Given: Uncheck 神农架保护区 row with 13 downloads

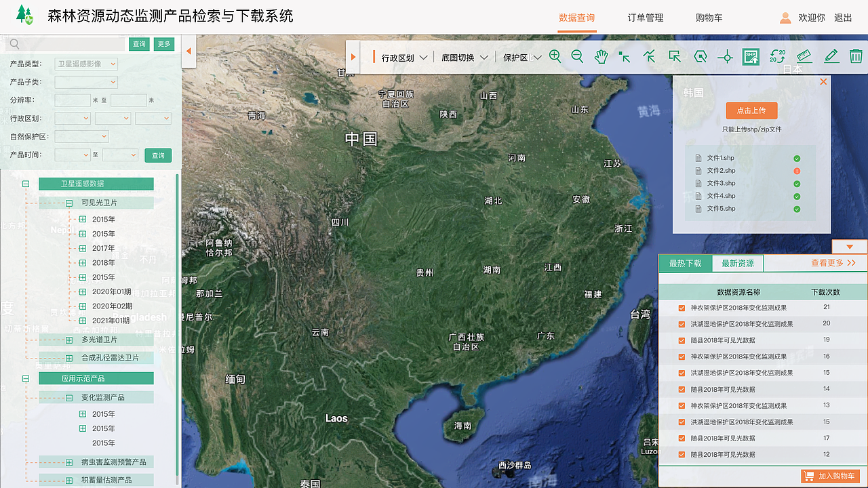Looking at the screenshot, I should click(x=682, y=405).
